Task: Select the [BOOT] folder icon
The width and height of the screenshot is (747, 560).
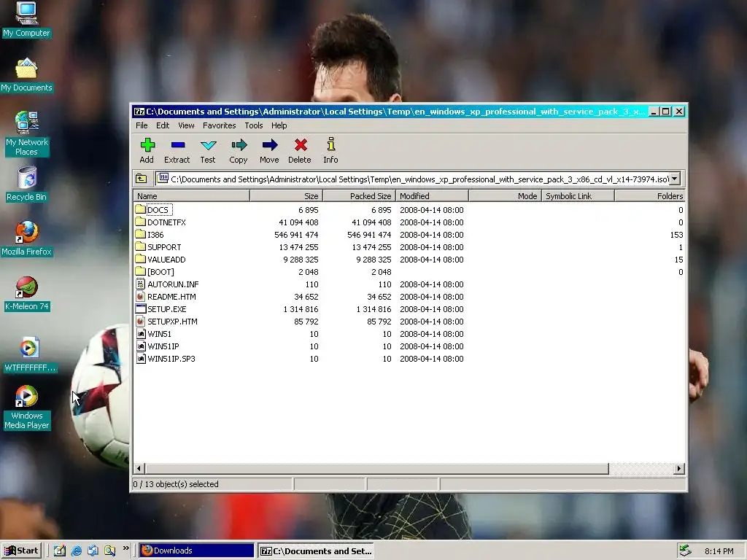Action: pyautogui.click(x=140, y=271)
